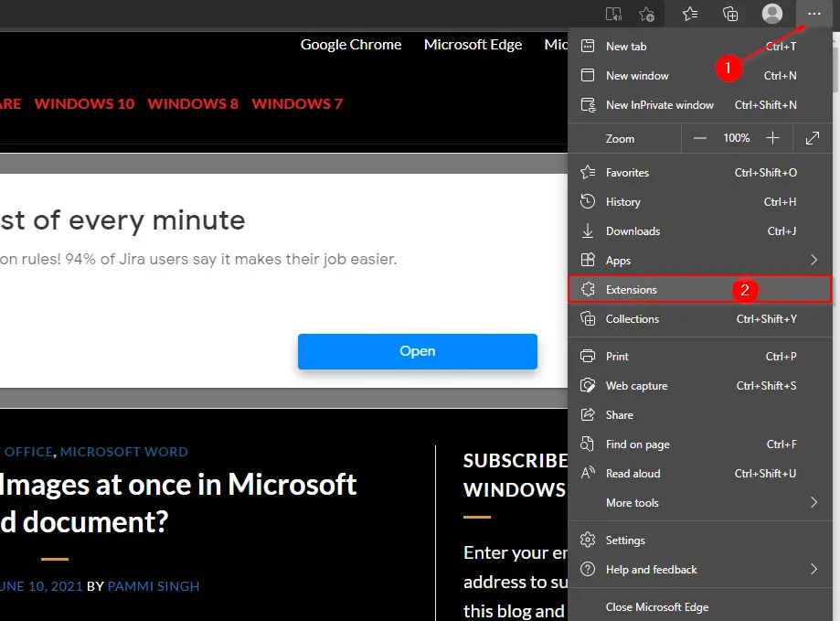This screenshot has height=621, width=840.
Task: Click the New tab menu icon
Action: (x=588, y=46)
